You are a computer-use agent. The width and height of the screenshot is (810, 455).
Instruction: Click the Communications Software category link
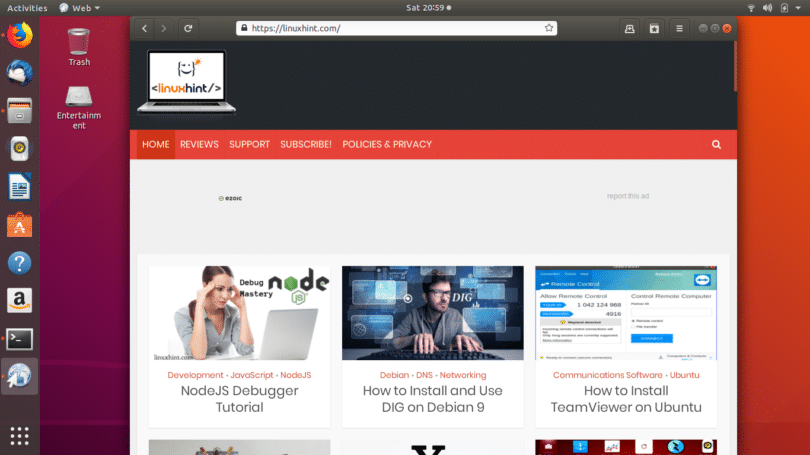click(x=608, y=375)
